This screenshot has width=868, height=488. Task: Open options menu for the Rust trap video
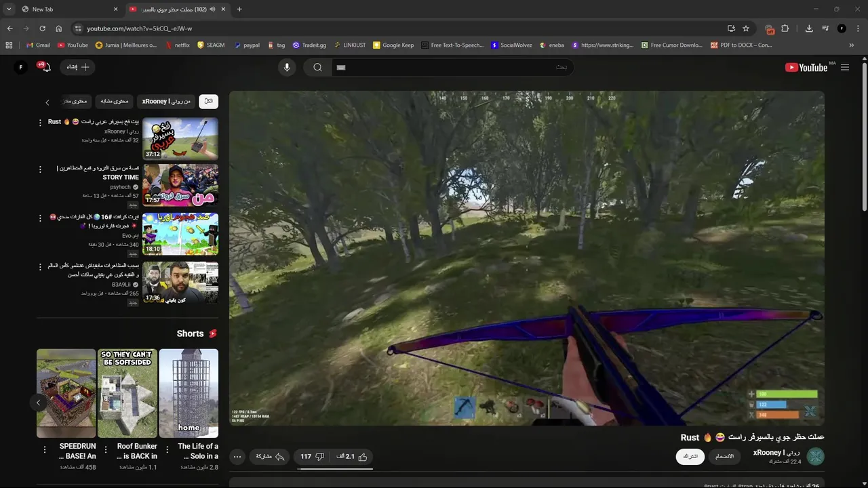[x=40, y=123]
